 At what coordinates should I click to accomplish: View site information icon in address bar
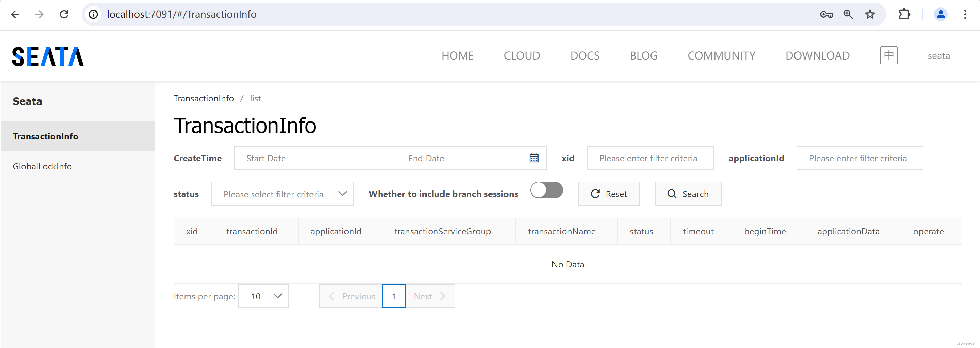[x=93, y=14]
